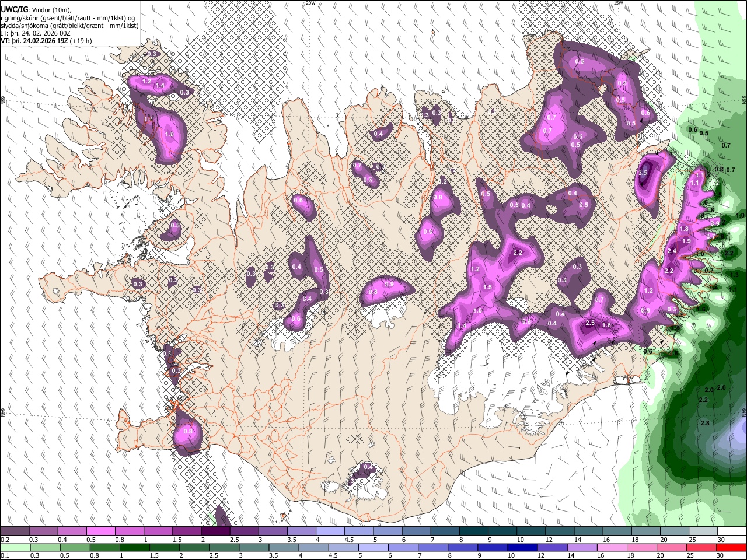The height and width of the screenshot is (560, 747).
Task: Pick the dark teal swatch between 9 and 10
Action: pyautogui.click(x=502, y=531)
